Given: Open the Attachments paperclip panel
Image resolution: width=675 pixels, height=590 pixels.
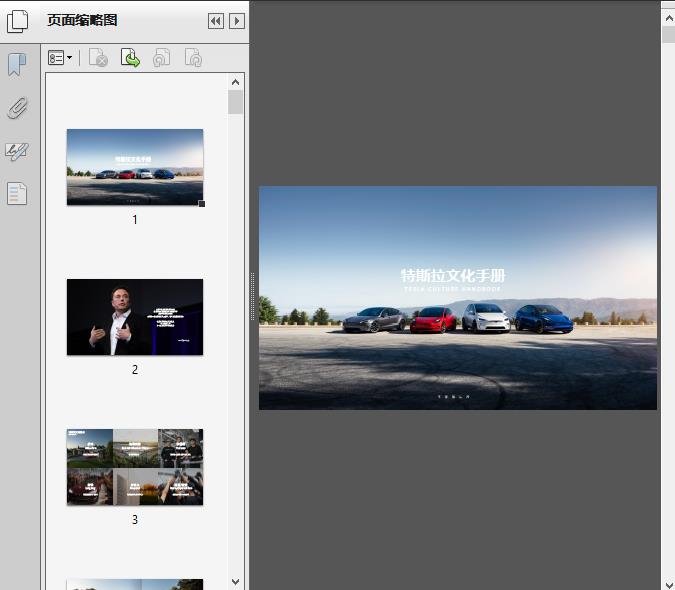Looking at the screenshot, I should pyautogui.click(x=17, y=108).
